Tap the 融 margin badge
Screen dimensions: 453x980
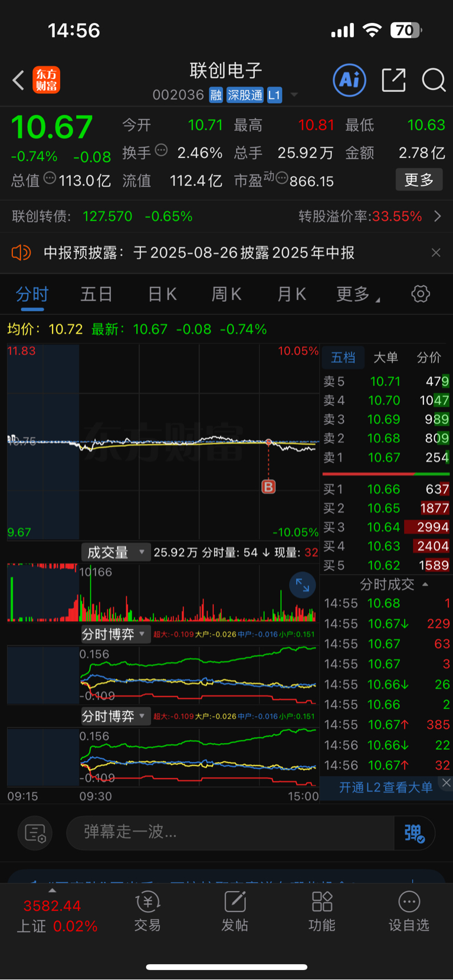pyautogui.click(x=216, y=95)
